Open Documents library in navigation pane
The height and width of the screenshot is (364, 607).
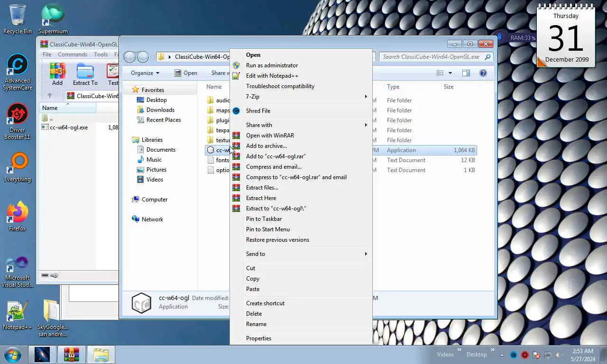click(x=161, y=150)
